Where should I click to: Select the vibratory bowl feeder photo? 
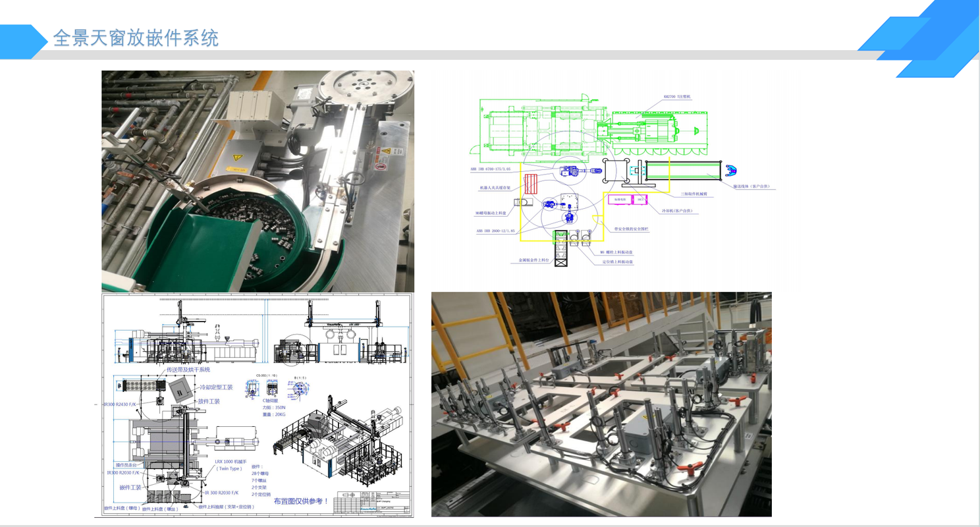[x=258, y=180]
